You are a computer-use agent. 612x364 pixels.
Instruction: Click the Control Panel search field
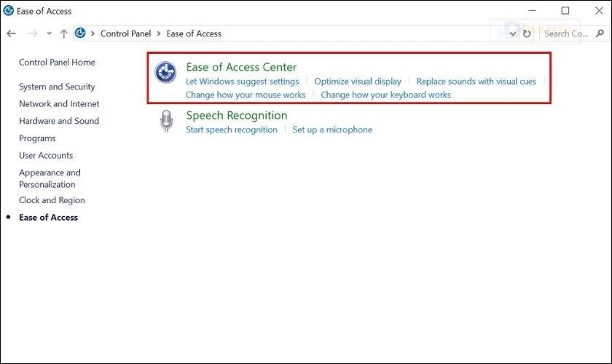point(568,33)
